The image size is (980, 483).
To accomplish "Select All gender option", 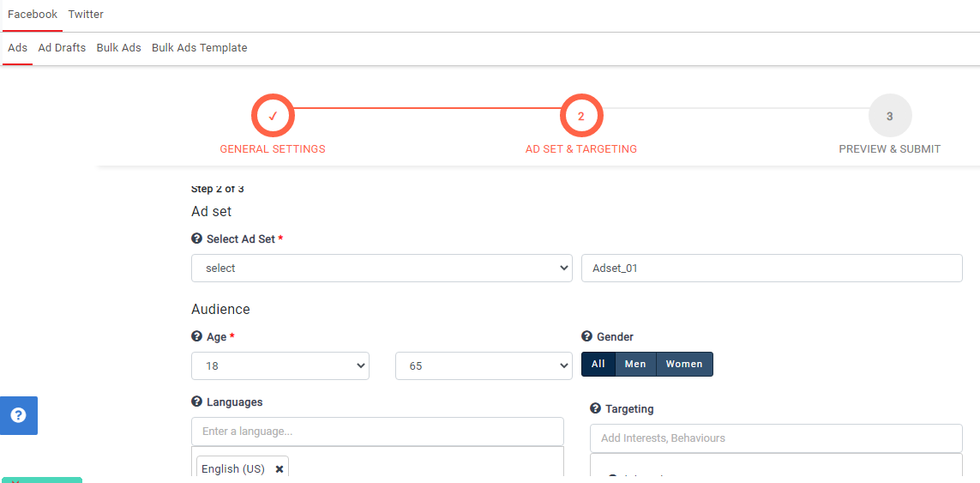I will [x=598, y=365].
